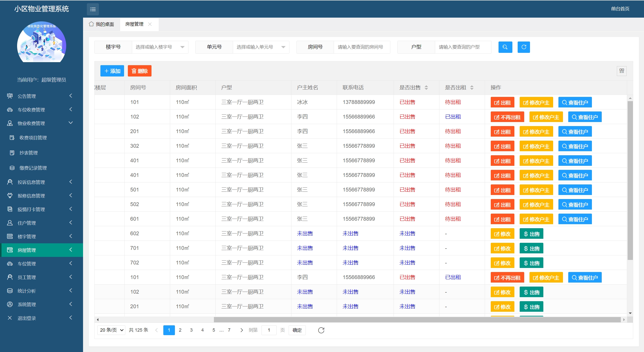
Task: Click the 房间号 query input field
Action: coord(362,47)
